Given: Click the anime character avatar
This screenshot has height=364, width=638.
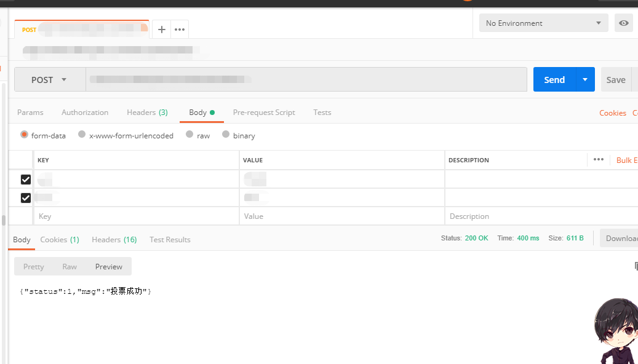Looking at the screenshot, I should [x=616, y=331].
